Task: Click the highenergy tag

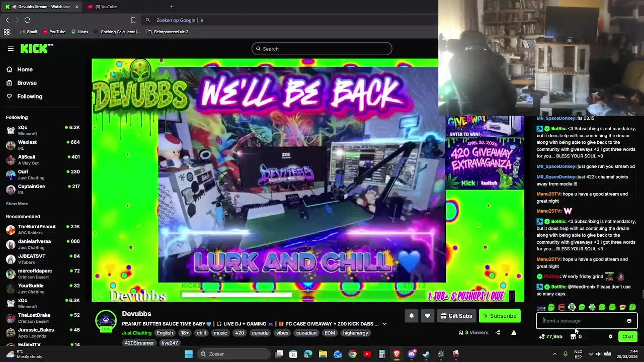Action: pos(356,333)
